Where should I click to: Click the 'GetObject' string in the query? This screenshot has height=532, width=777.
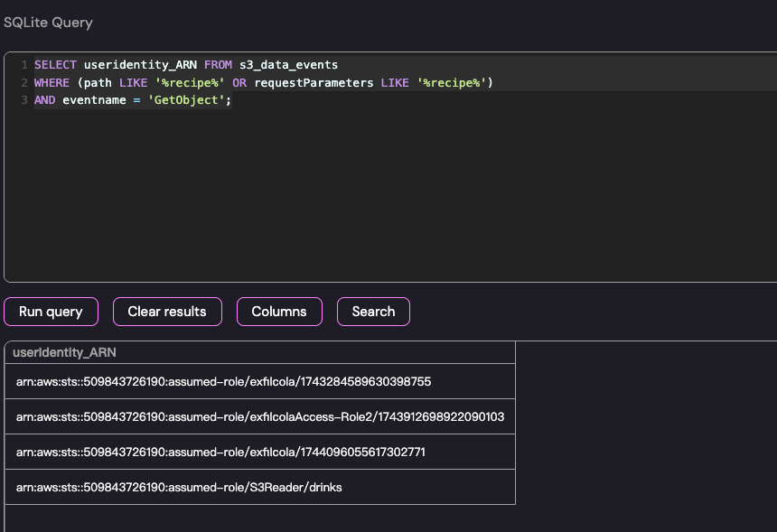189,100
